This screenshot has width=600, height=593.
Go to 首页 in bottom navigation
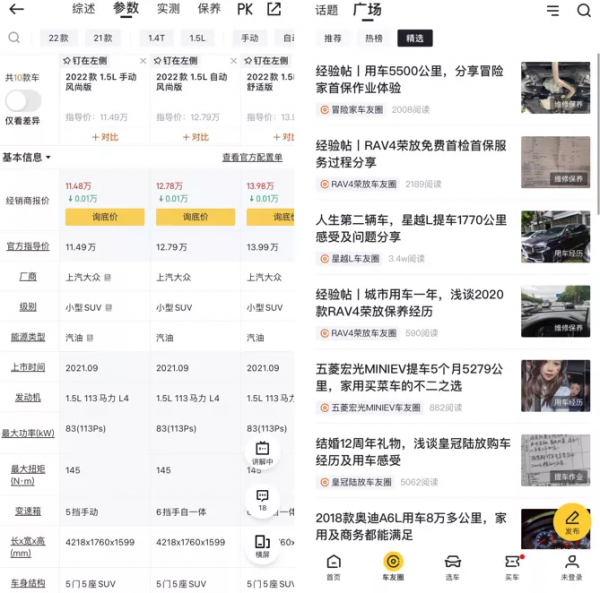click(x=333, y=567)
